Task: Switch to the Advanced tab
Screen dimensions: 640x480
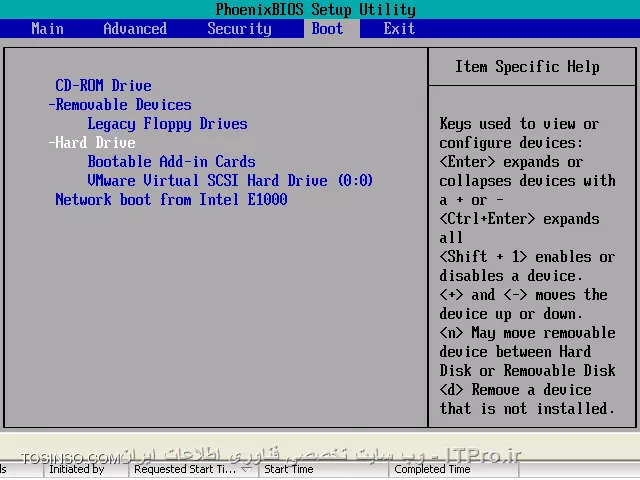Action: [135, 29]
